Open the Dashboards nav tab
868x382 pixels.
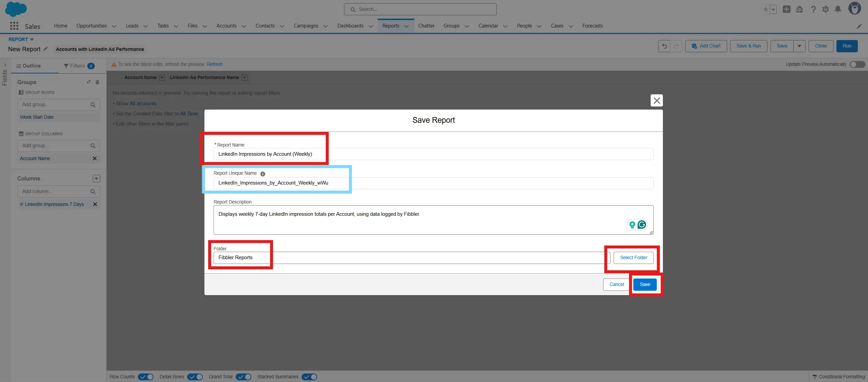coord(350,26)
